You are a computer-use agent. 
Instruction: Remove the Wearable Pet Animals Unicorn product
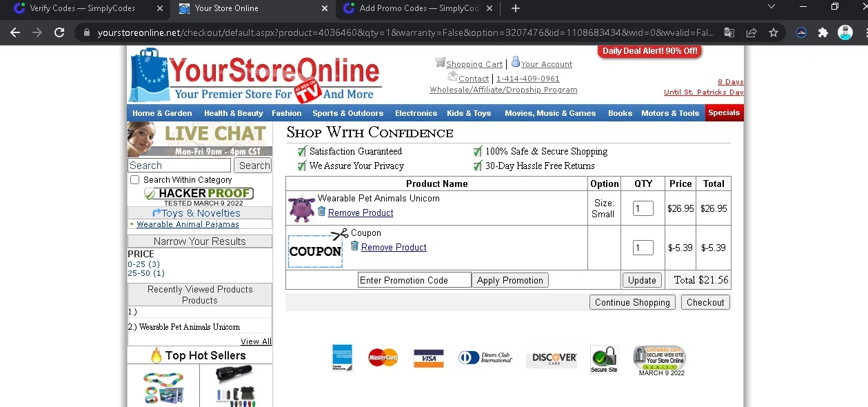361,212
